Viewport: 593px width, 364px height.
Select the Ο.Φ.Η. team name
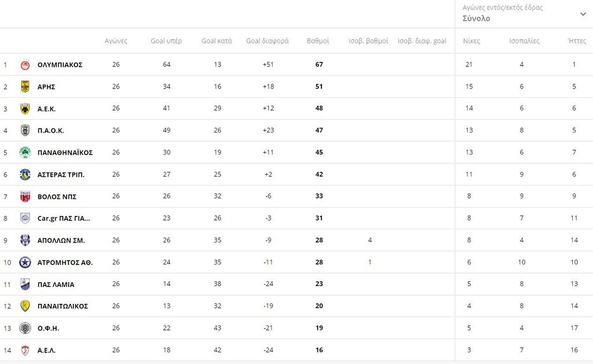48,328
